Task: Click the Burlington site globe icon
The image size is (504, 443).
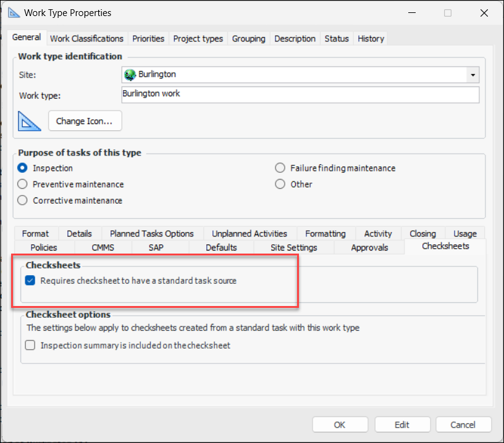Action: pyautogui.click(x=130, y=75)
